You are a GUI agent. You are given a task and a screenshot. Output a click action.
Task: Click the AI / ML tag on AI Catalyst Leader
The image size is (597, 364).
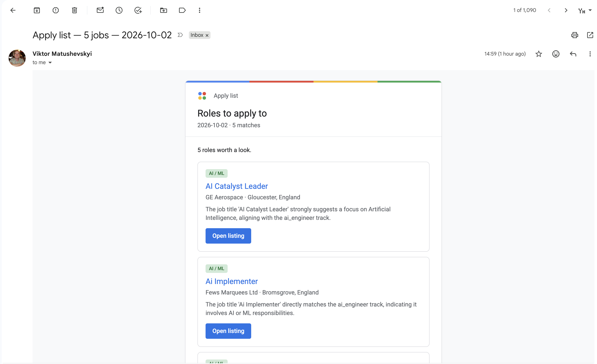(216, 173)
